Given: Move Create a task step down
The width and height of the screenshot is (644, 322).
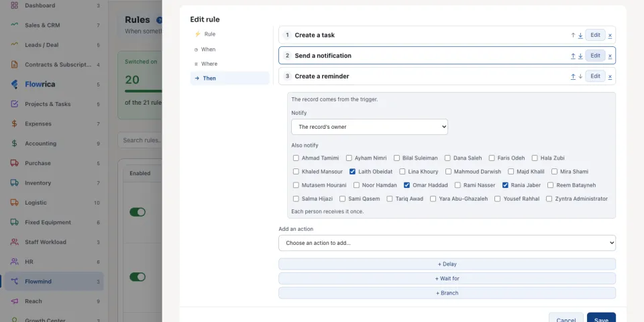Looking at the screenshot, I should [580, 36].
